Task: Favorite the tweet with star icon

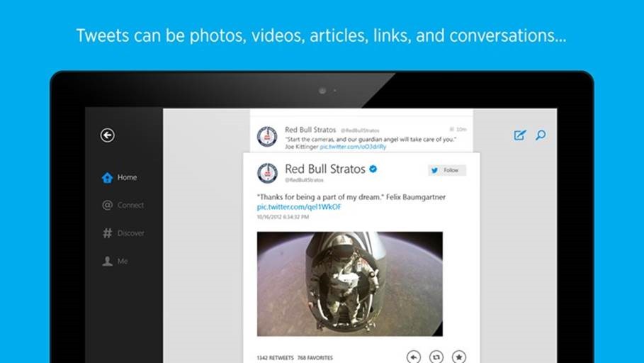Action: pyautogui.click(x=459, y=357)
